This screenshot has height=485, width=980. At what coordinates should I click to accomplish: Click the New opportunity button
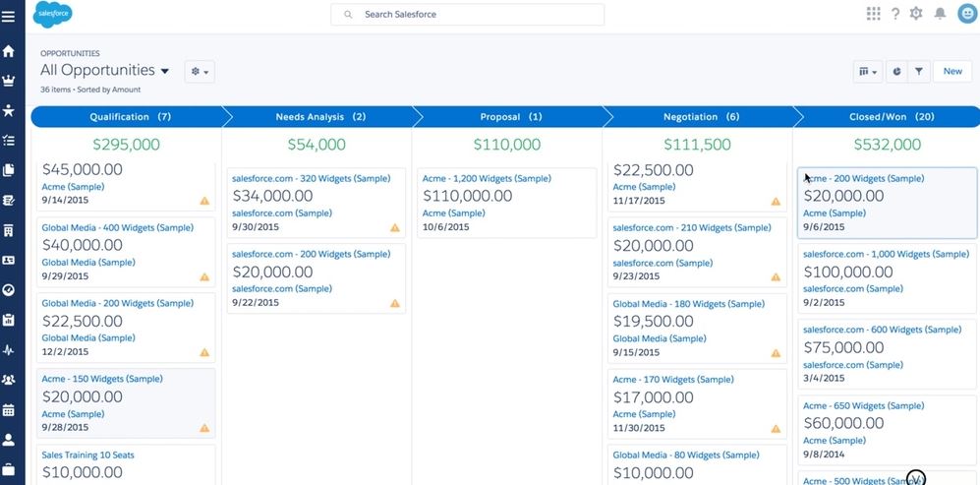point(952,72)
